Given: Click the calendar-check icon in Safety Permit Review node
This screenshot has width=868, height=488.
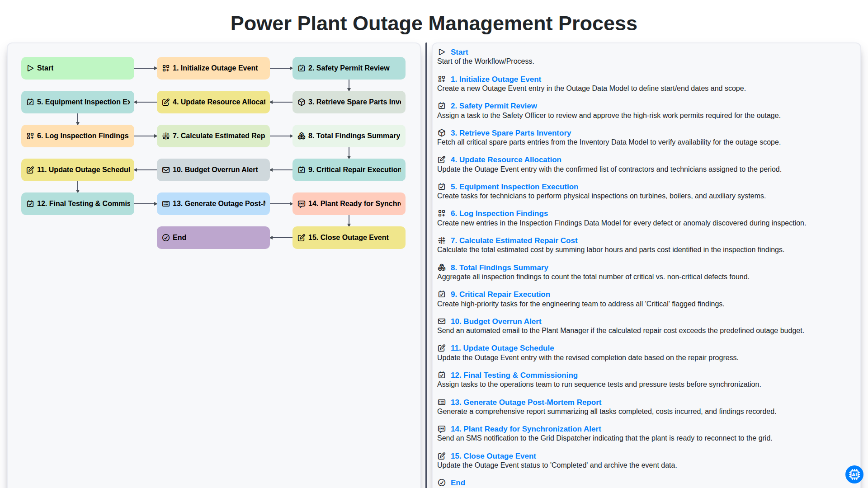Looking at the screenshot, I should (302, 68).
